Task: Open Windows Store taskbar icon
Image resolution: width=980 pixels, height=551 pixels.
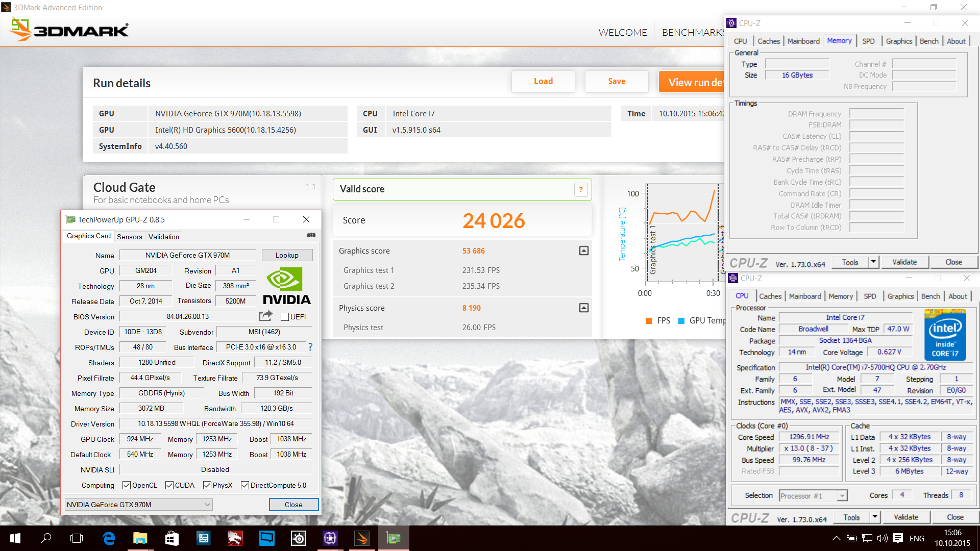Action: (x=172, y=538)
